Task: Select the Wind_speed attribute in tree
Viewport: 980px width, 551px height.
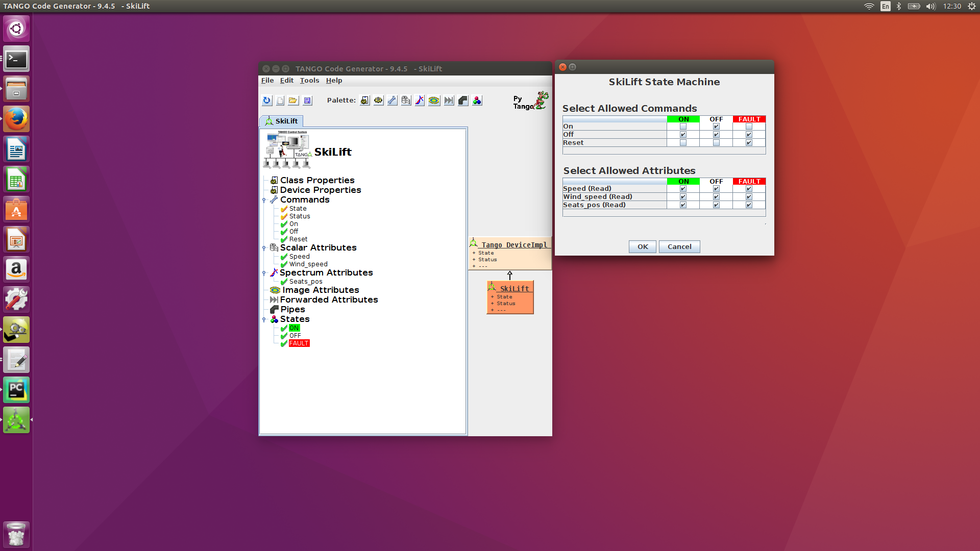Action: coord(308,264)
